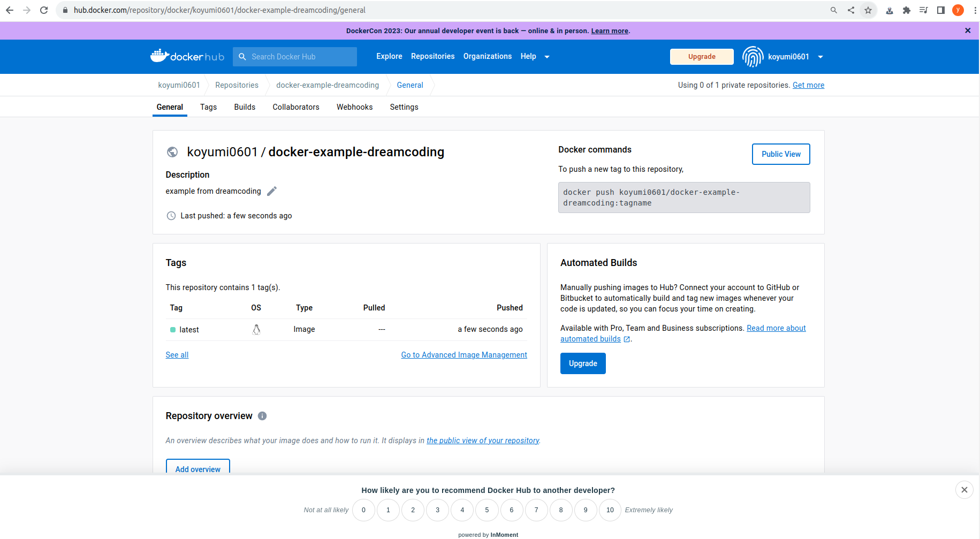Select rating 5 in the survey
This screenshot has width=980, height=539.
[x=487, y=510]
